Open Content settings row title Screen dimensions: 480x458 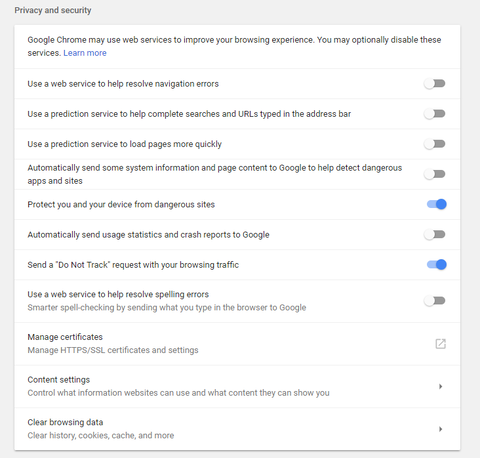click(x=59, y=380)
